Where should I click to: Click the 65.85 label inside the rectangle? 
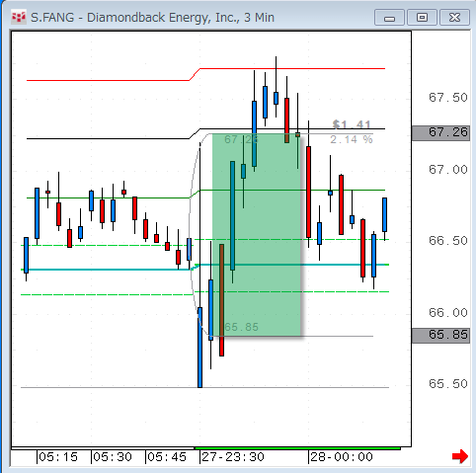[241, 327]
